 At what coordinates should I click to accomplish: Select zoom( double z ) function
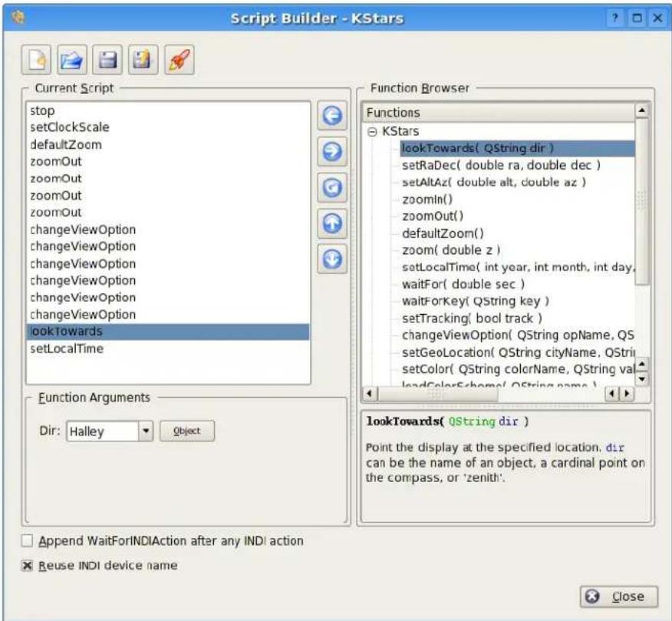451,250
